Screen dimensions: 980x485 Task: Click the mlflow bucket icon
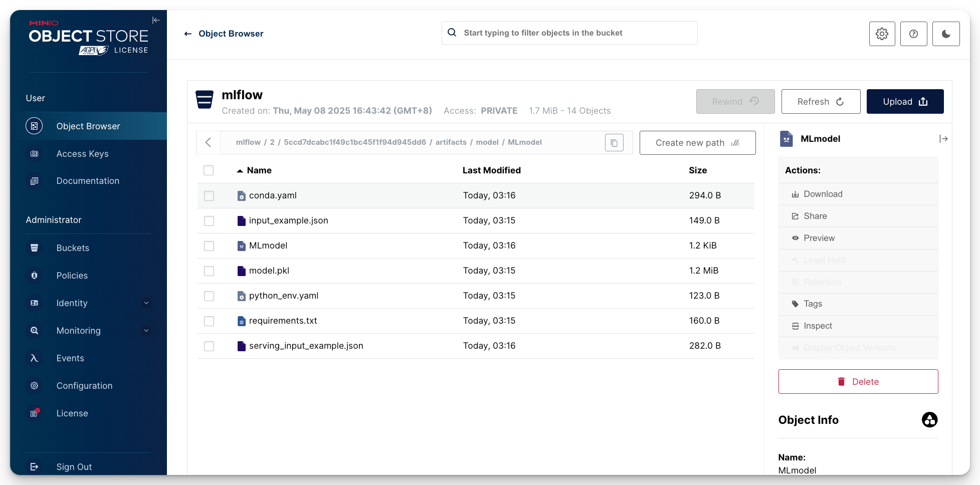[x=205, y=100]
